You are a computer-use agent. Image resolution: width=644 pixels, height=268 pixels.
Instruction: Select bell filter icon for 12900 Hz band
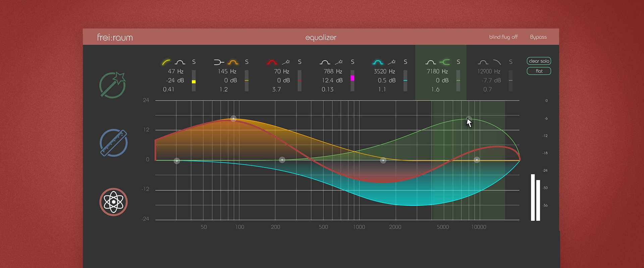483,62
